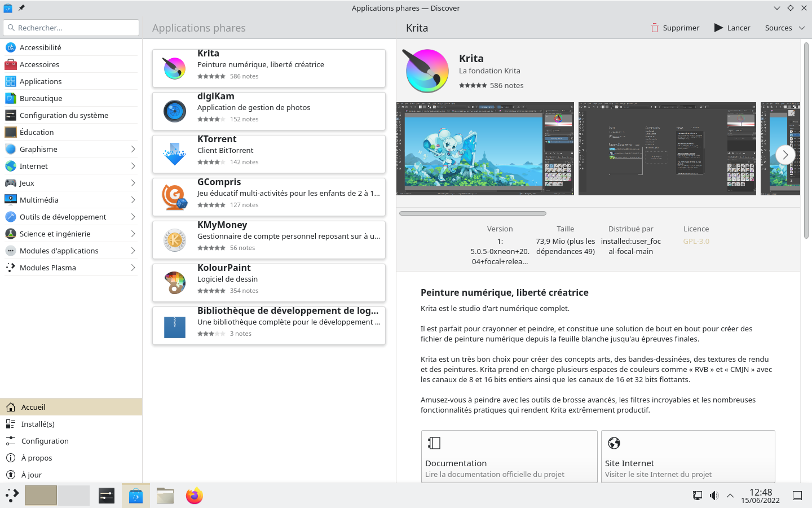
Task: Click the Accessoires toolbox icon
Action: pyautogui.click(x=10, y=64)
